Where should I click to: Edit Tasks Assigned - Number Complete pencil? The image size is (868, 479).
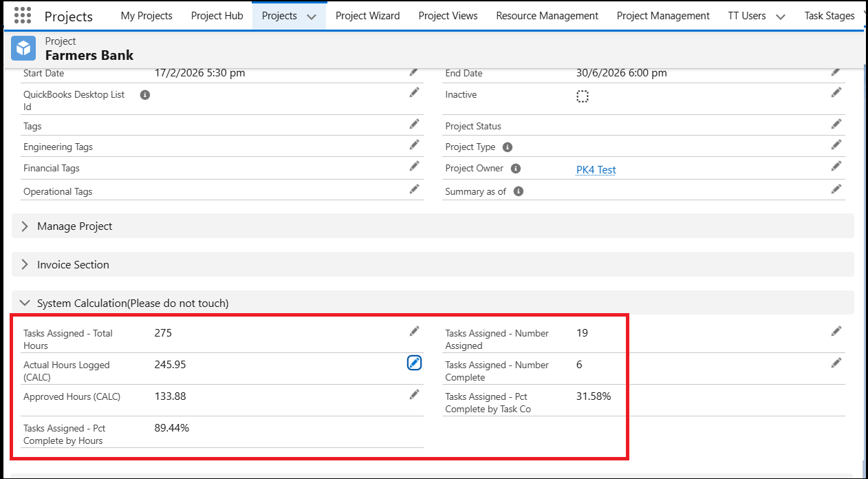point(836,363)
